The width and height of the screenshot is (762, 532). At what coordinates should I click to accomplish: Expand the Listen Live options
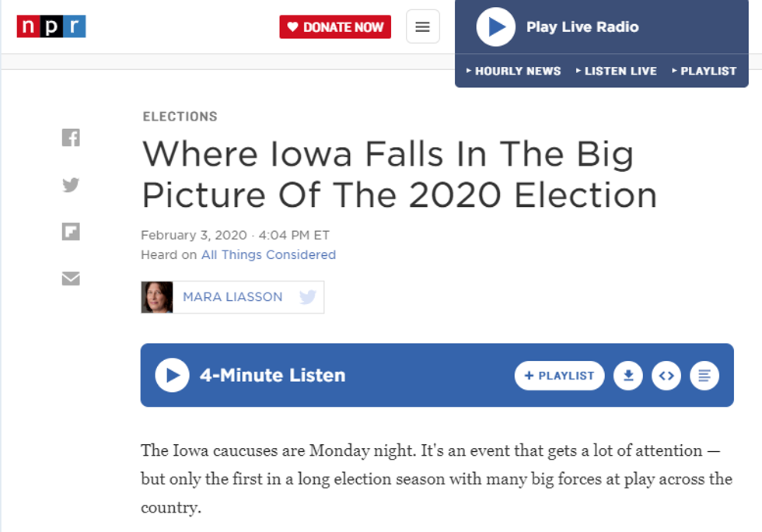pos(617,71)
